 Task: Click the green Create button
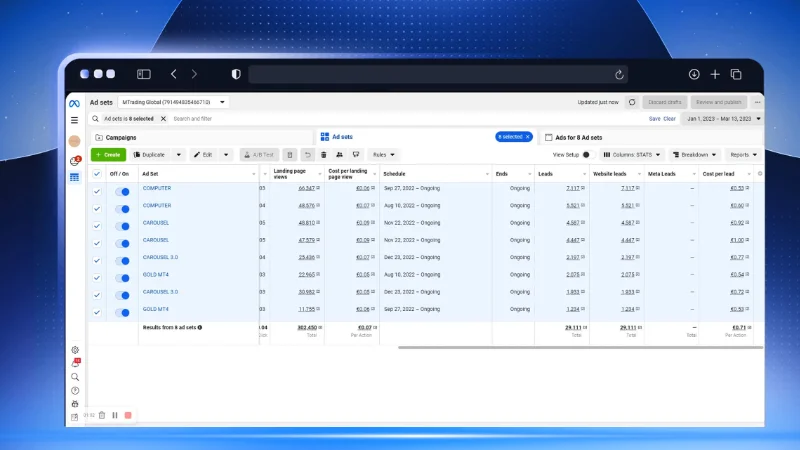[108, 155]
